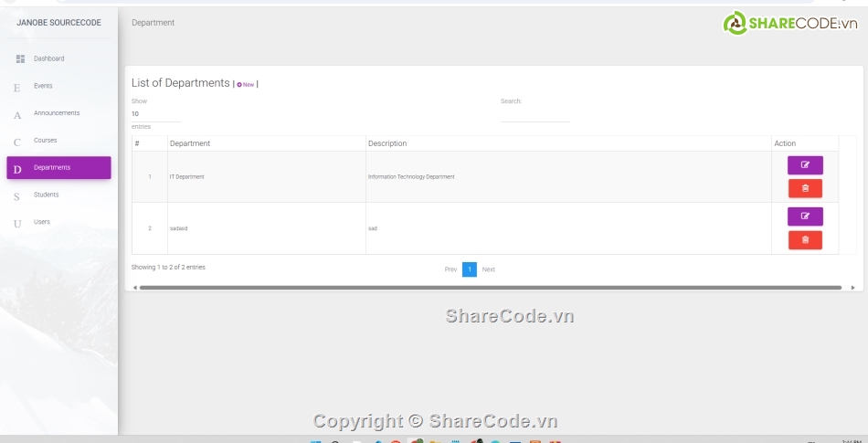Image resolution: width=868 pixels, height=443 pixels.
Task: Open the Show entries dropdown
Action: pos(155,114)
